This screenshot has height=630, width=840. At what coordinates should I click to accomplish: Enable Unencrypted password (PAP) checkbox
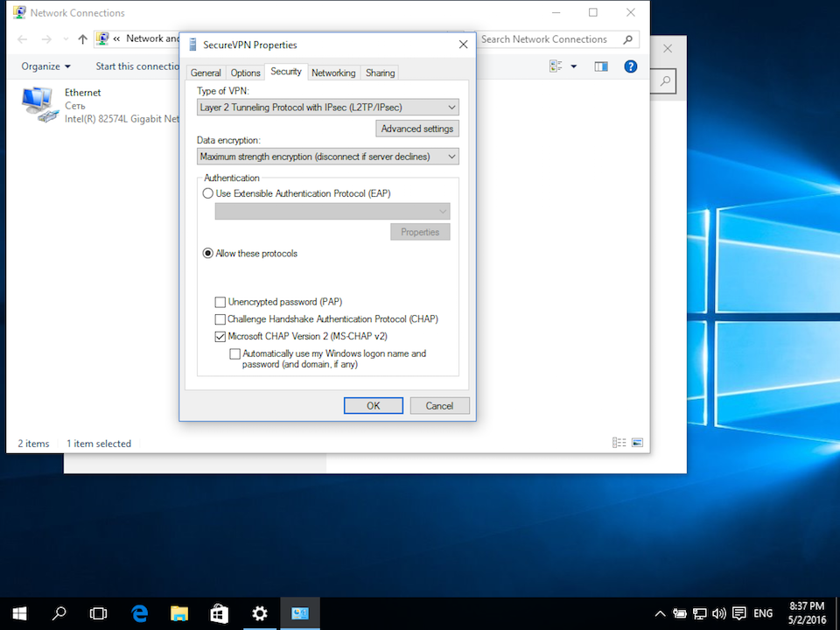click(x=220, y=302)
